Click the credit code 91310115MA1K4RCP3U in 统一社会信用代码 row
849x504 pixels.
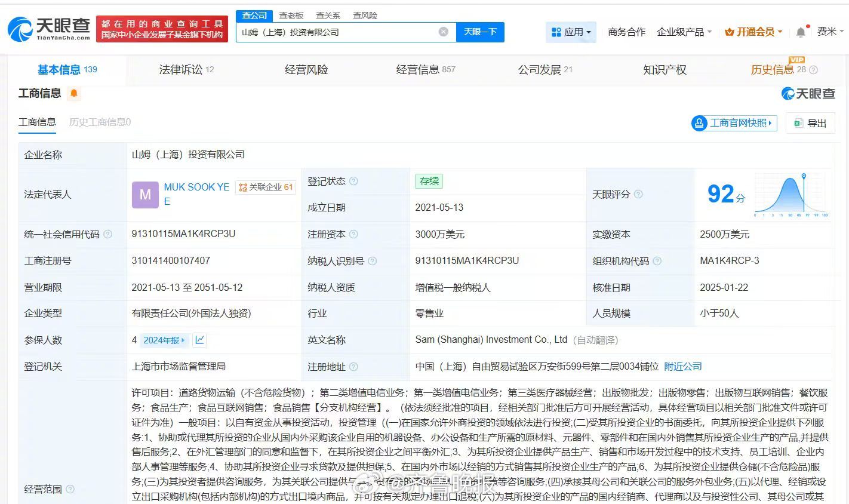(x=183, y=234)
